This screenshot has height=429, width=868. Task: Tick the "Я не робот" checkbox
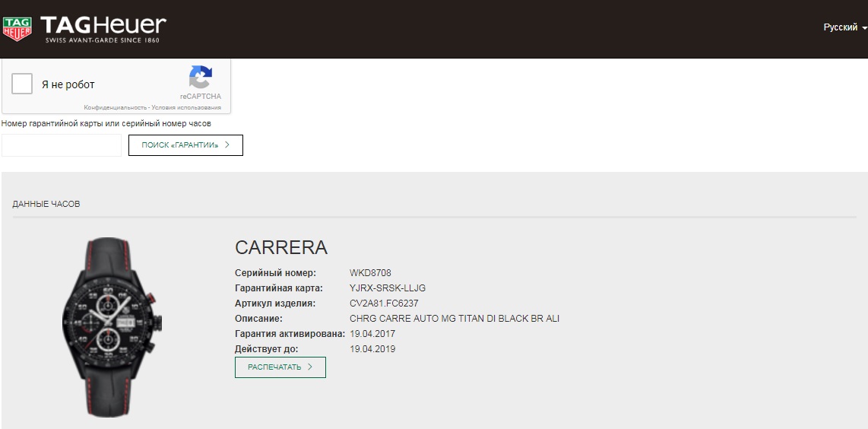[22, 84]
